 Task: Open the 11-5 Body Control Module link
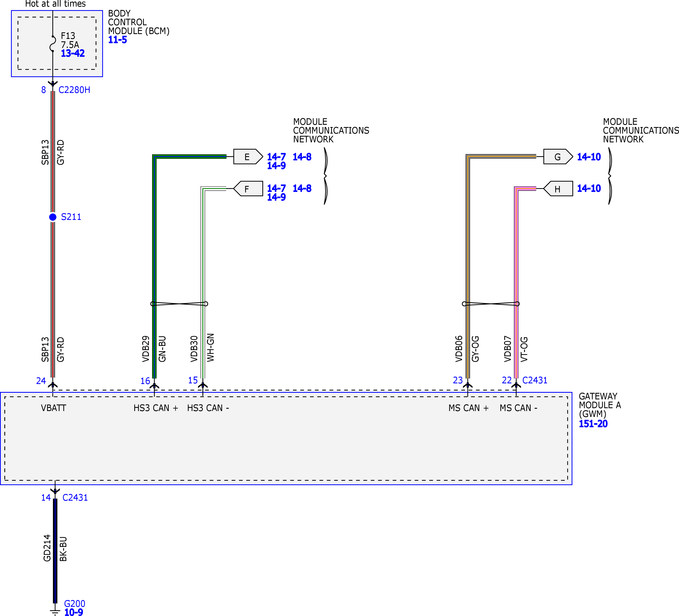[x=117, y=40]
